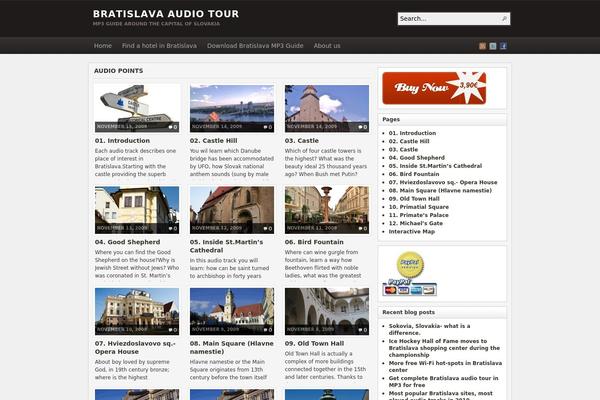
Task: Go to Home in navigation bar
Action: click(x=103, y=46)
